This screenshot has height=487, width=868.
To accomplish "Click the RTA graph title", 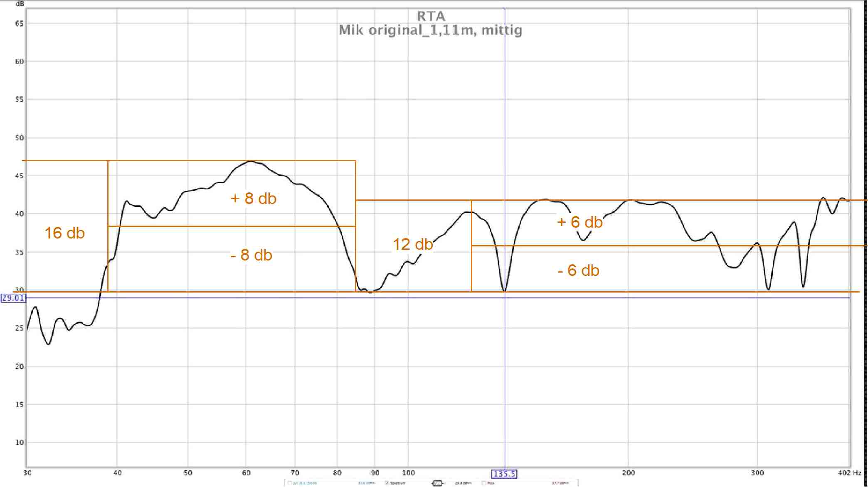I will tap(431, 16).
